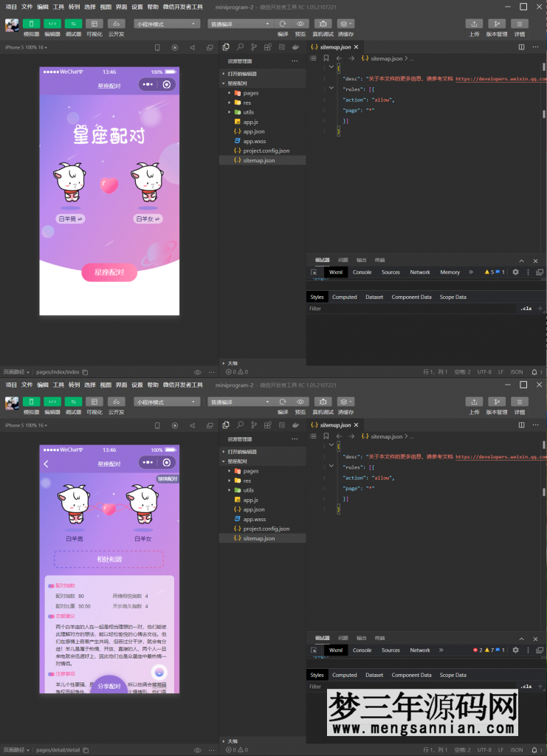Expand the utils folder in the bottom file tree

coord(248,490)
